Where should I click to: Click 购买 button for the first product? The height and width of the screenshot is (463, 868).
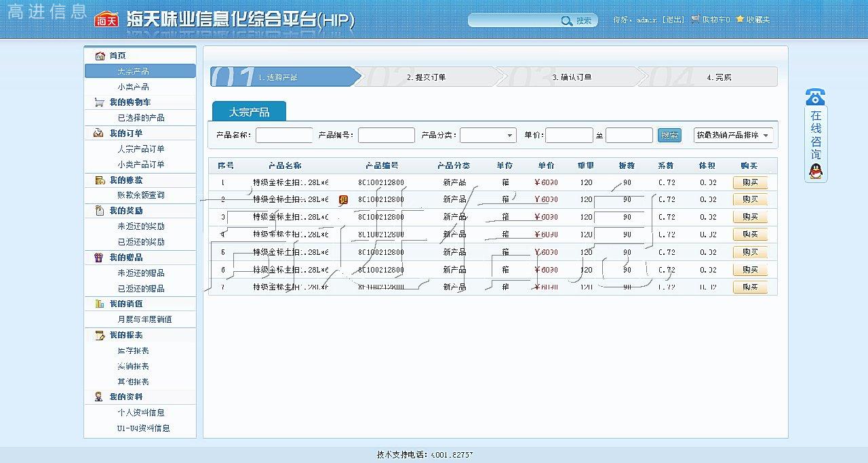coord(750,182)
